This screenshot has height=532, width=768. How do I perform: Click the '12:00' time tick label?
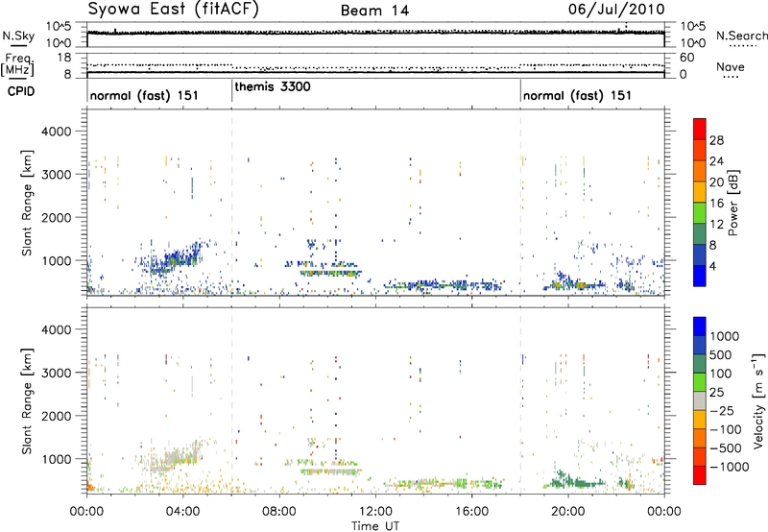point(375,512)
